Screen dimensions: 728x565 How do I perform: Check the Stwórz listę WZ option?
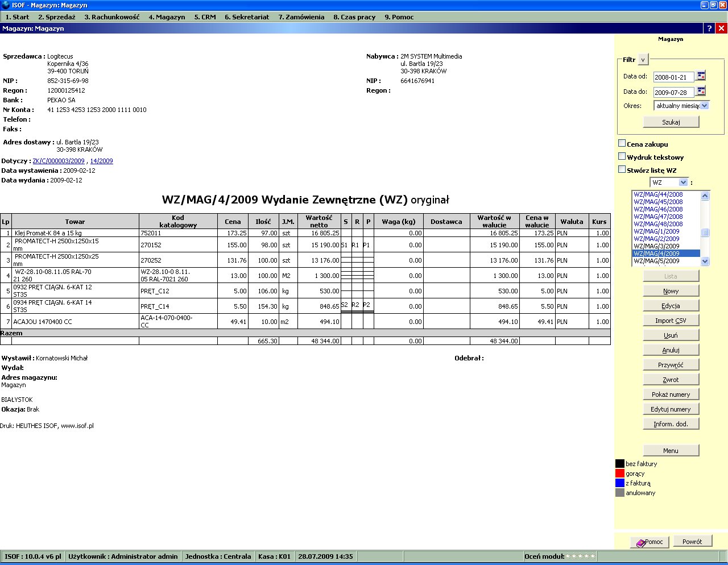click(622, 169)
